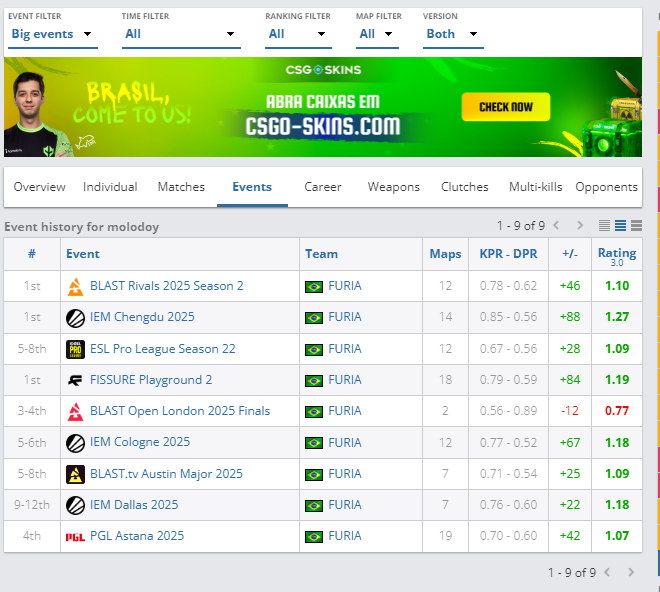Go to previous page arrow above table

tap(556, 225)
